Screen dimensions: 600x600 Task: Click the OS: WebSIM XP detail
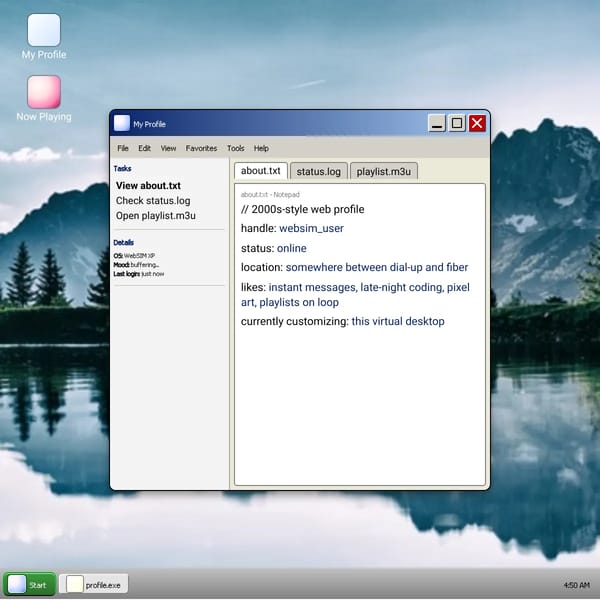134,256
